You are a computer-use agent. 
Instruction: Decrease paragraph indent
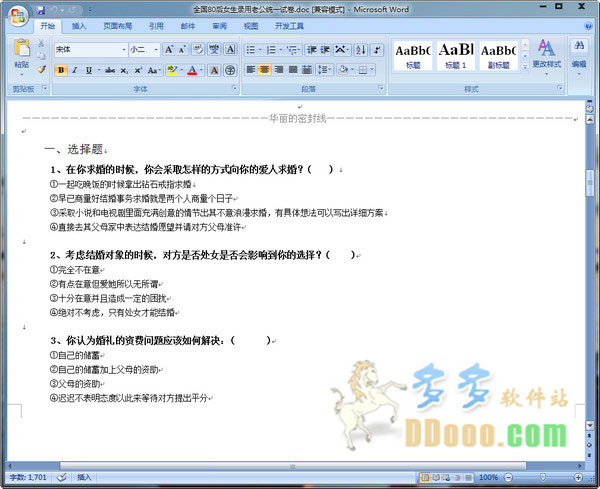point(311,49)
